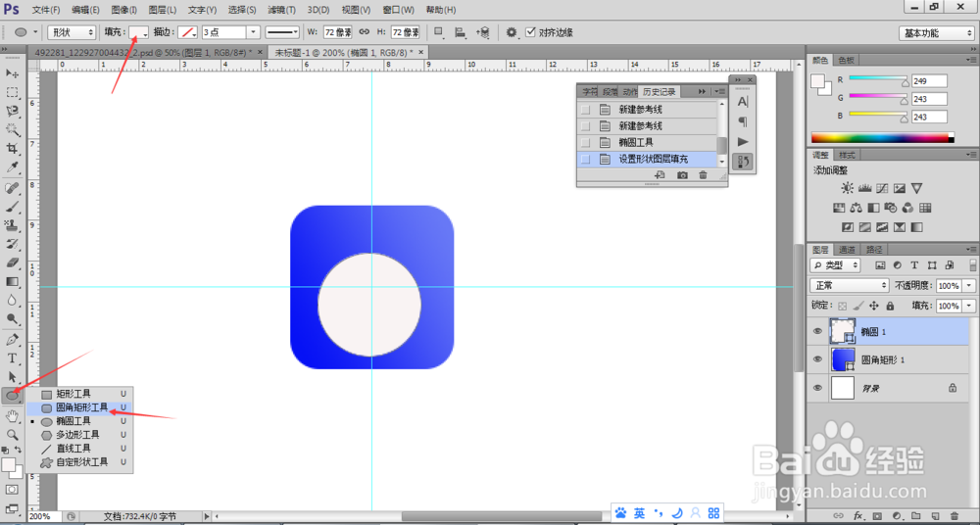Select the Gradient tool
The image size is (980, 525).
(12, 281)
